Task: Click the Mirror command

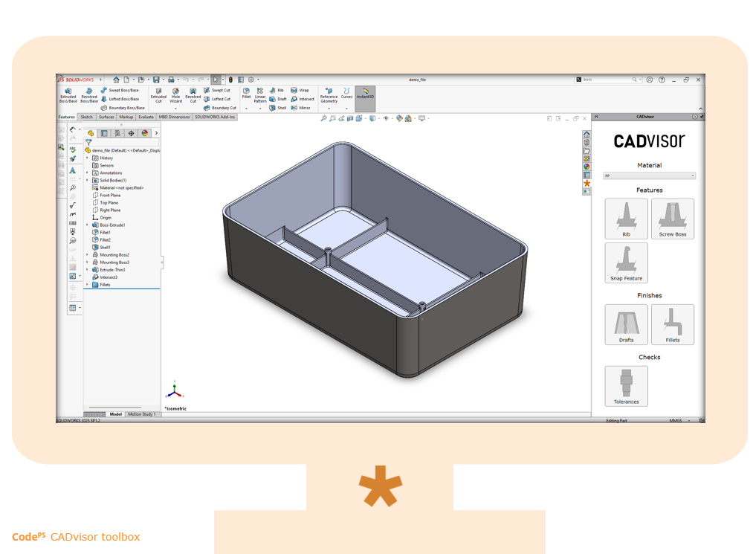Action: click(x=300, y=108)
